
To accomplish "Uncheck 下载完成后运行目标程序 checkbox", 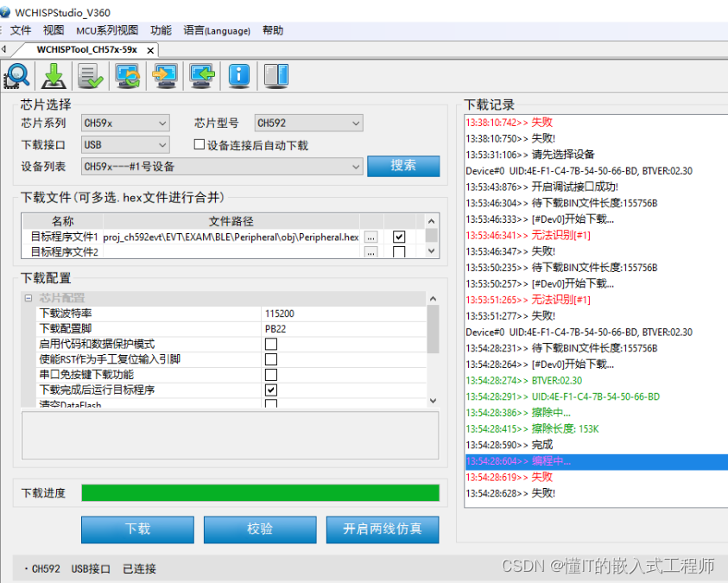I will click(x=271, y=390).
